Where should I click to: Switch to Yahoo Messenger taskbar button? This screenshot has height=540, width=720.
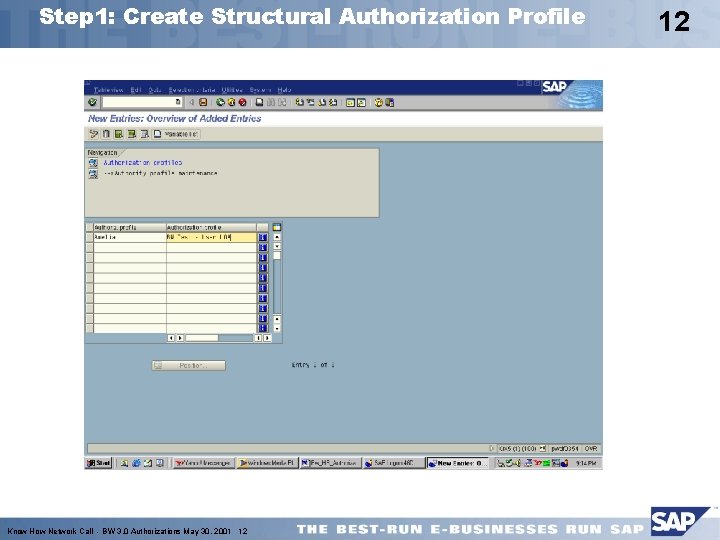pos(204,463)
